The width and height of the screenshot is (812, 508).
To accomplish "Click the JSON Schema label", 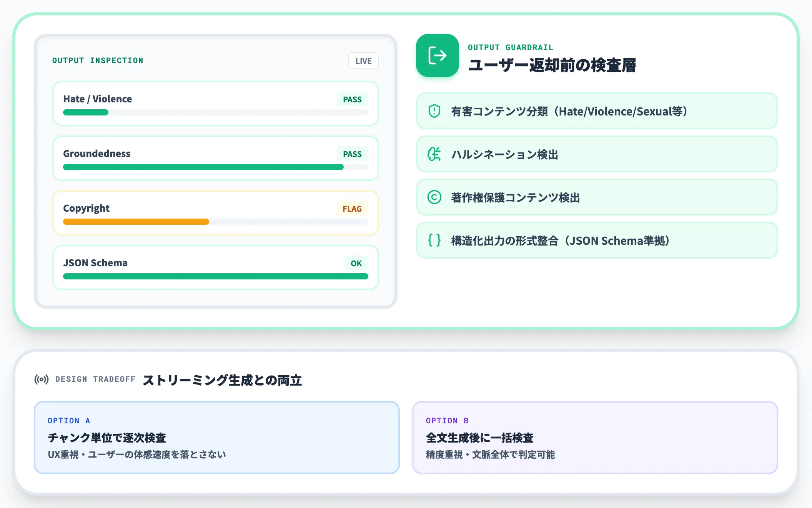I will click(95, 263).
